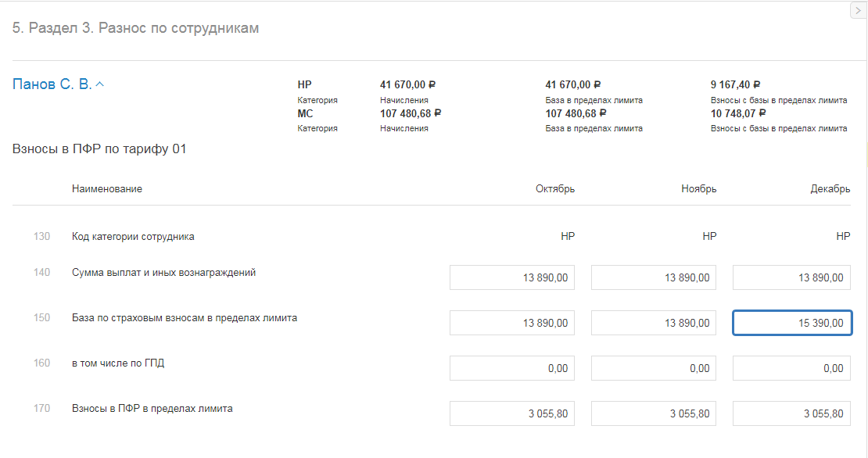
Task: Select December ПФР contributions input, row 170
Action: tap(791, 413)
